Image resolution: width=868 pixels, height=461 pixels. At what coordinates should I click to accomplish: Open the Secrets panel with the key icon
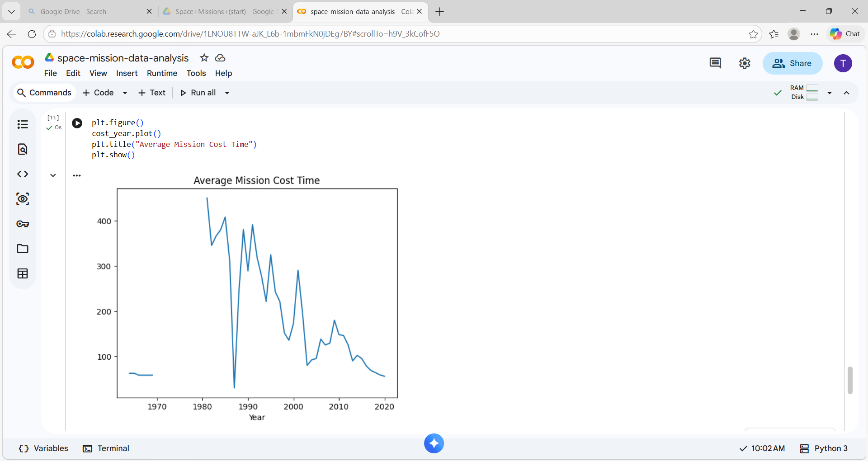[23, 223]
